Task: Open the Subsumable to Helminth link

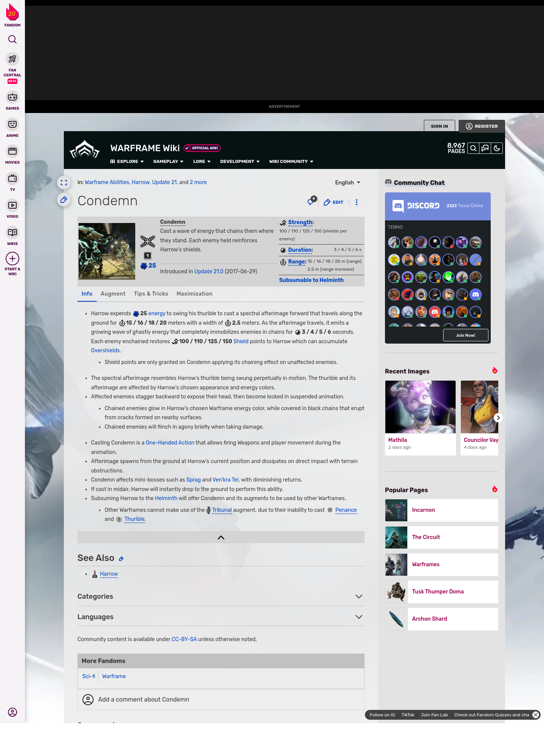Action: (311, 280)
